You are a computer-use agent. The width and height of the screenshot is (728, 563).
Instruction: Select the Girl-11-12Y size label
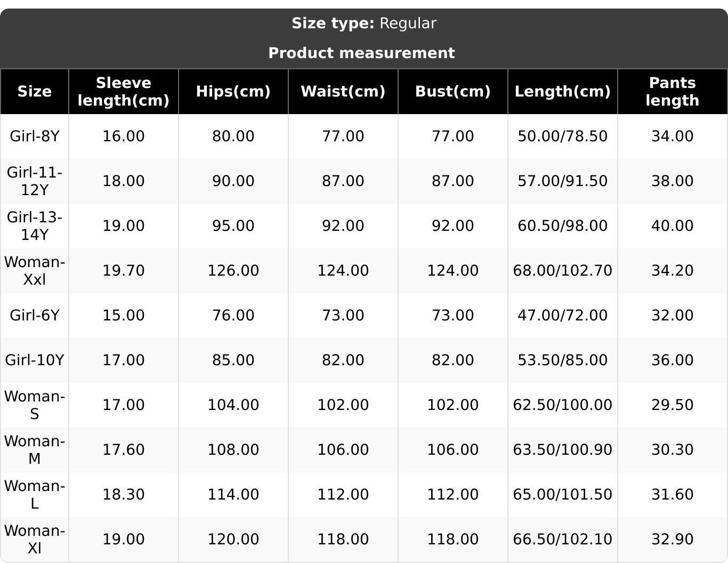[35, 181]
